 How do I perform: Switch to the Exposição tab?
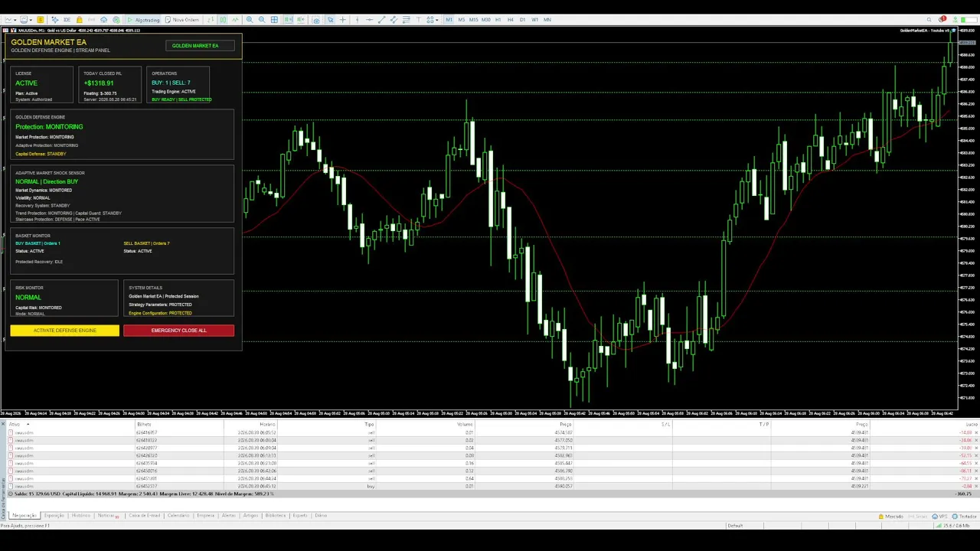[x=54, y=515]
